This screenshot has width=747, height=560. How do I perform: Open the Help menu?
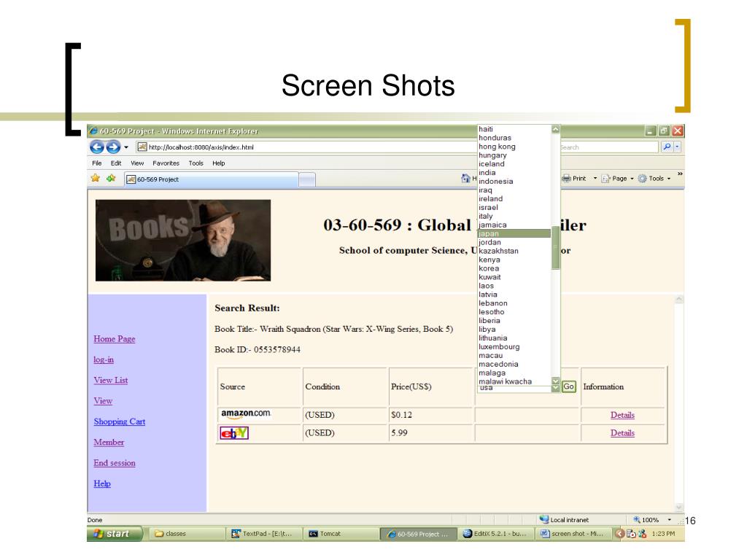coord(219,163)
